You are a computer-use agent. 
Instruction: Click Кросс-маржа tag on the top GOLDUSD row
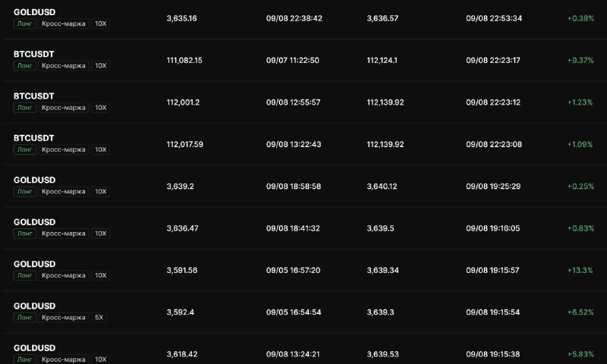click(x=64, y=24)
